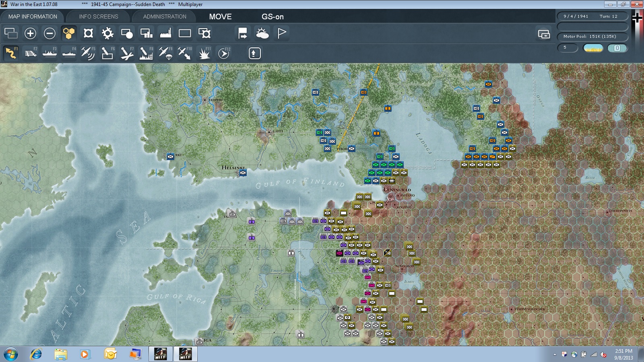
Task: Click the sun weather indicator swatch
Action: pos(593,48)
